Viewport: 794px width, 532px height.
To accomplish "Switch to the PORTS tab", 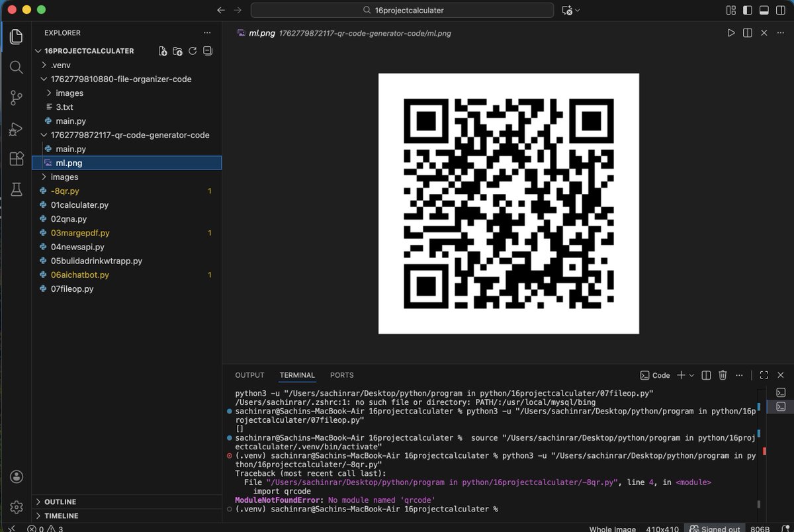I will 342,375.
